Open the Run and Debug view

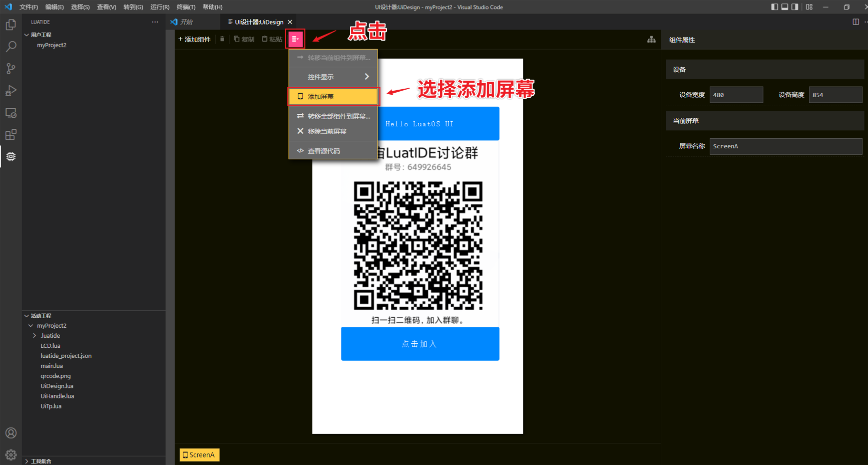[11, 91]
